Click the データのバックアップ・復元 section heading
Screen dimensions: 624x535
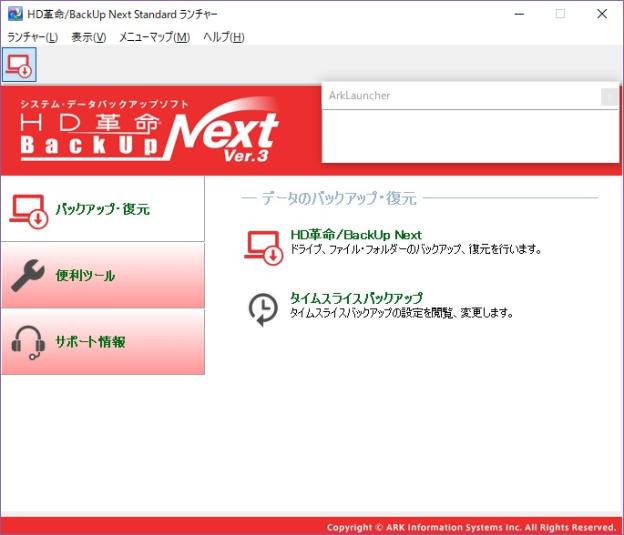click(x=339, y=198)
